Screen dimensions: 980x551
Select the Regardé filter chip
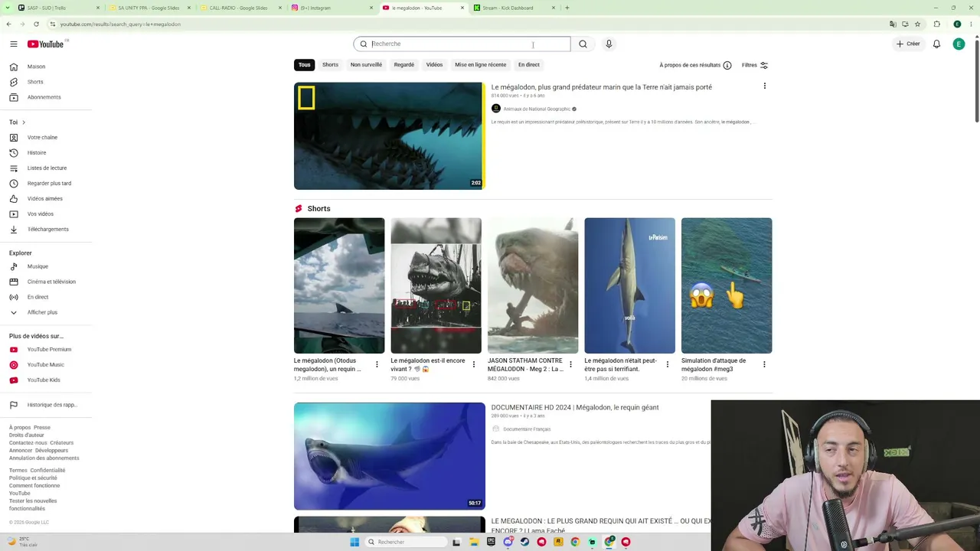coord(403,65)
